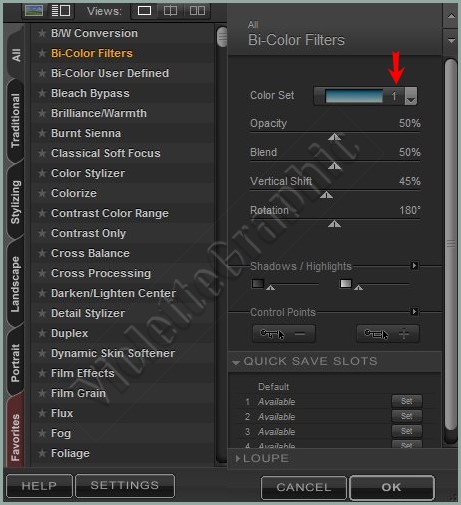The height and width of the screenshot is (505, 461).
Task: Click the add control point button
Action: point(388,334)
